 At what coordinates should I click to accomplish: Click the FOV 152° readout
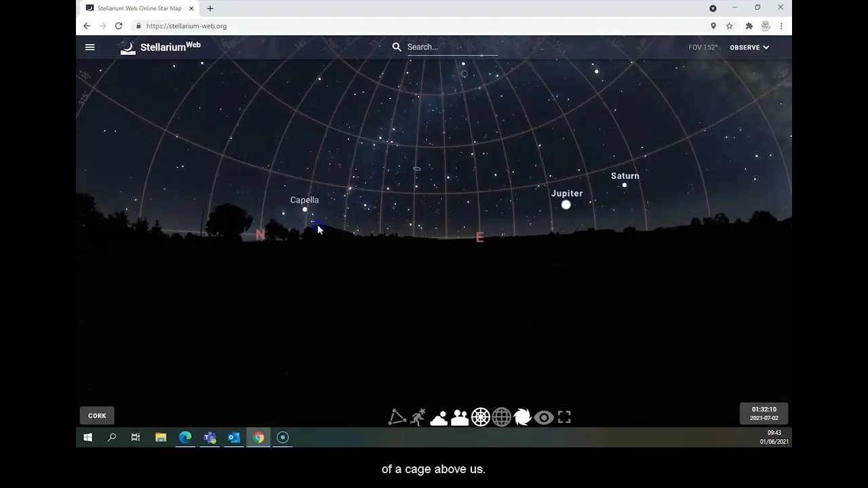pyautogui.click(x=703, y=47)
